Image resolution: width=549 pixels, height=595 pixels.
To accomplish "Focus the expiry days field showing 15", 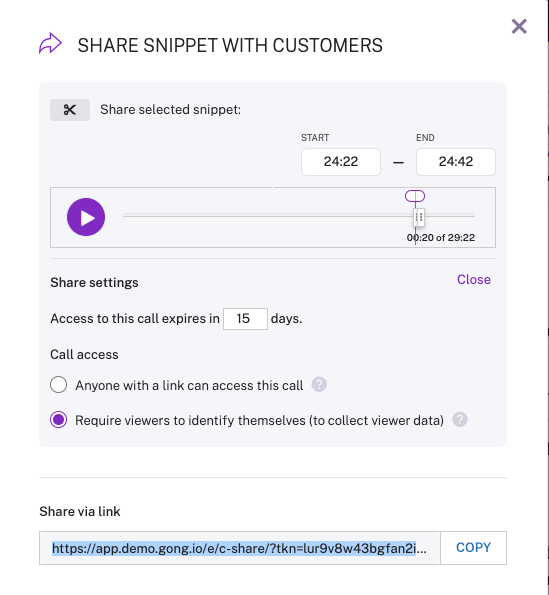I will click(x=245, y=319).
